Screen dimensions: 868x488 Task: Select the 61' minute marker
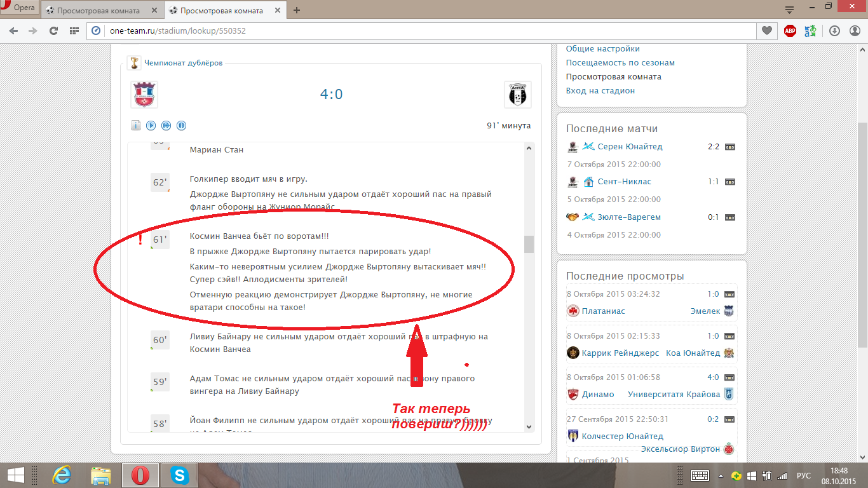pyautogui.click(x=160, y=240)
